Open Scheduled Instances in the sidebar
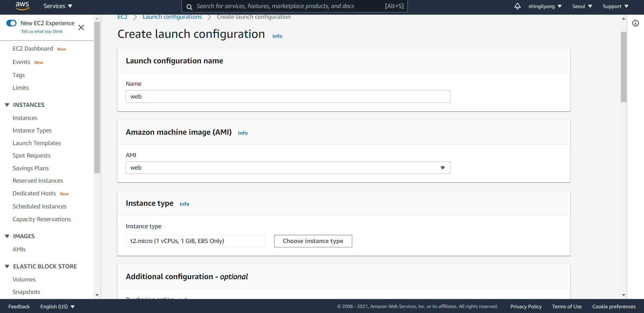The height and width of the screenshot is (313, 644). pyautogui.click(x=40, y=206)
